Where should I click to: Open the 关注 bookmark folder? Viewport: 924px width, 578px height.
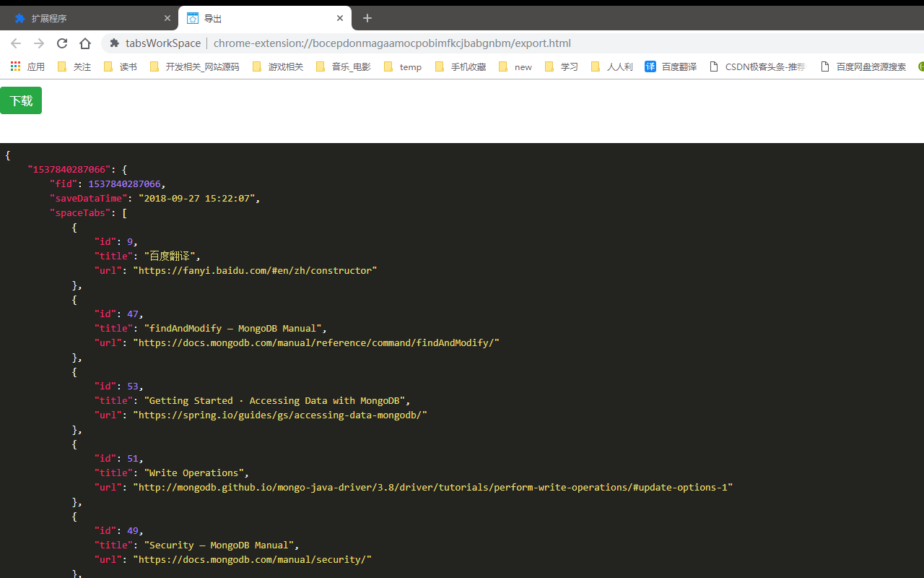(74, 66)
